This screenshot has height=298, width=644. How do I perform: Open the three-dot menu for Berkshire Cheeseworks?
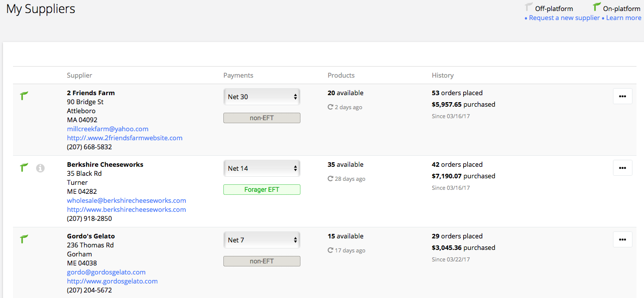tap(622, 168)
